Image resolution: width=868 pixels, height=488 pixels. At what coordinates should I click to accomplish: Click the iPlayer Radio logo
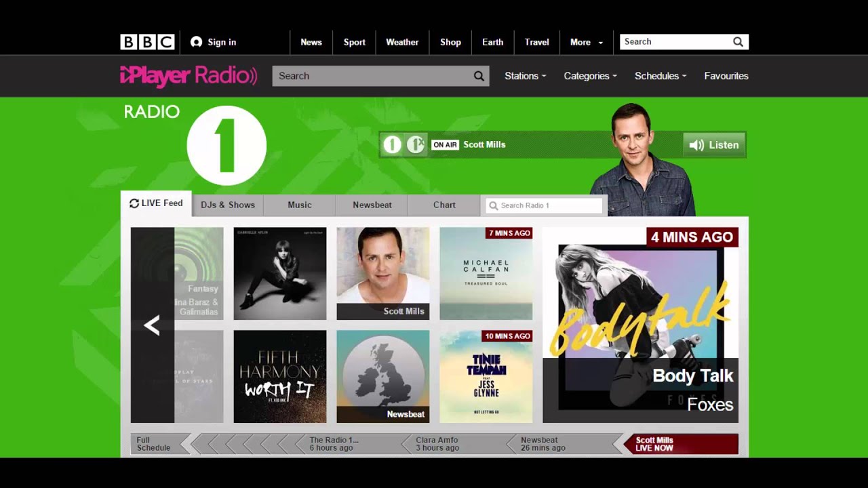click(x=189, y=76)
